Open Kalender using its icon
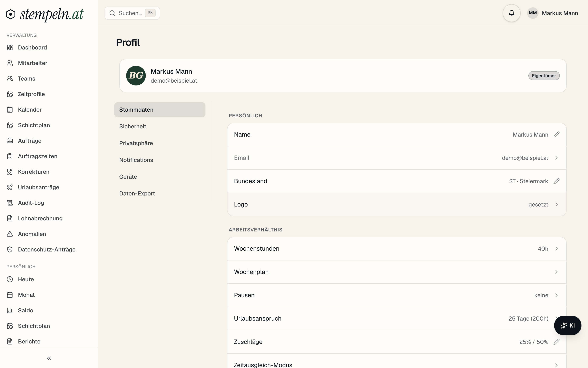The width and height of the screenshot is (588, 368). (x=10, y=110)
